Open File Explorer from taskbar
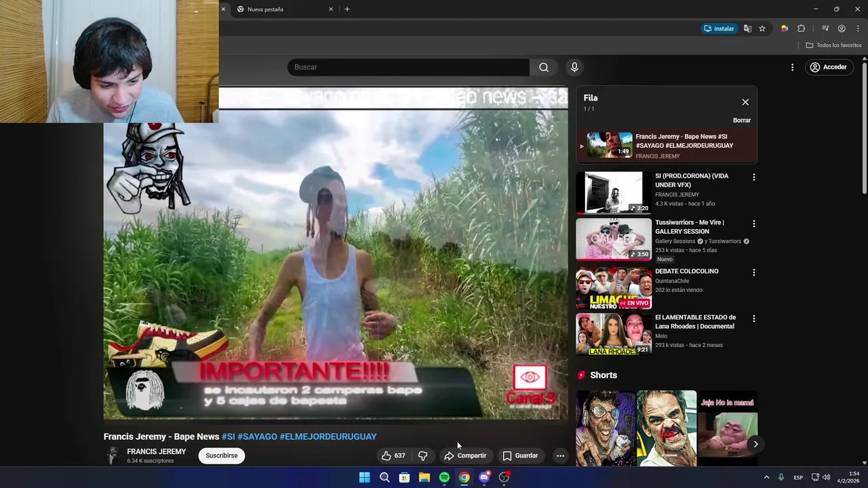This screenshot has height=488, width=868. [425, 477]
